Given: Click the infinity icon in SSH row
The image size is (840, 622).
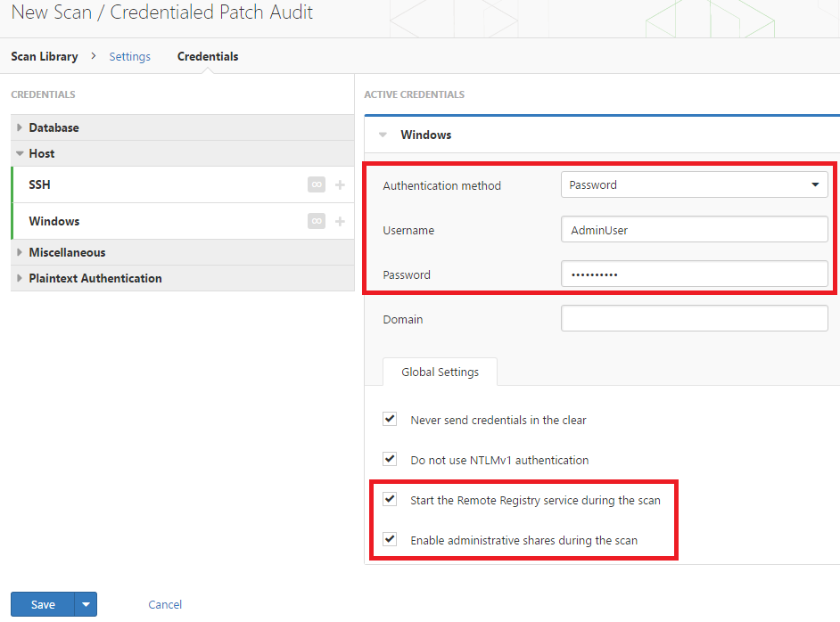Looking at the screenshot, I should [x=316, y=184].
